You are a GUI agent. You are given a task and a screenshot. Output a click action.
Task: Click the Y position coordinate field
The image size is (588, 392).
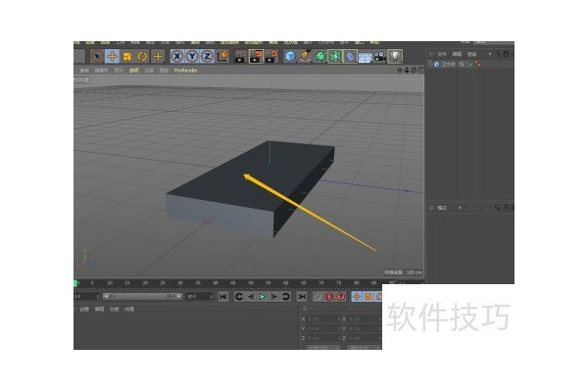tap(322, 328)
